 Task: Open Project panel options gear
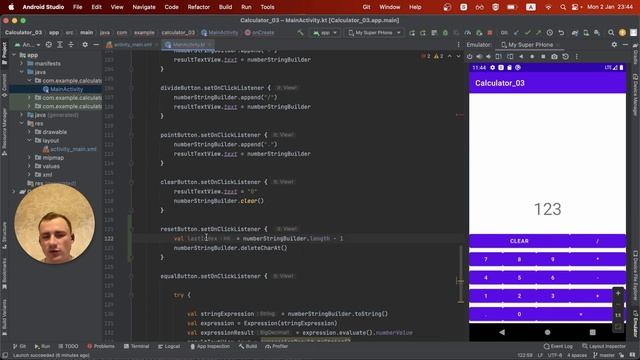pos(85,44)
